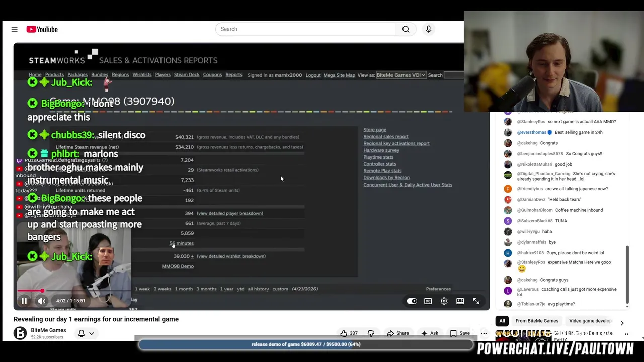
Task: Open the Preferences link in Steamworks
Action: (x=438, y=289)
